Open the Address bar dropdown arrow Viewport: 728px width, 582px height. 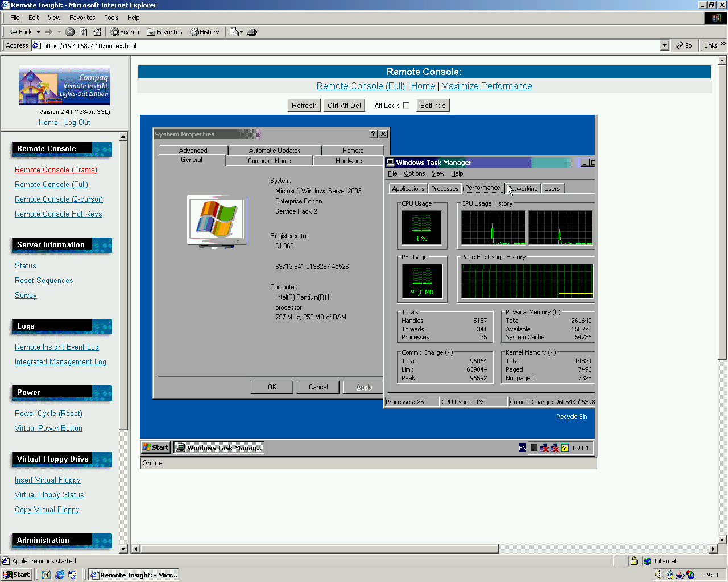[664, 45]
